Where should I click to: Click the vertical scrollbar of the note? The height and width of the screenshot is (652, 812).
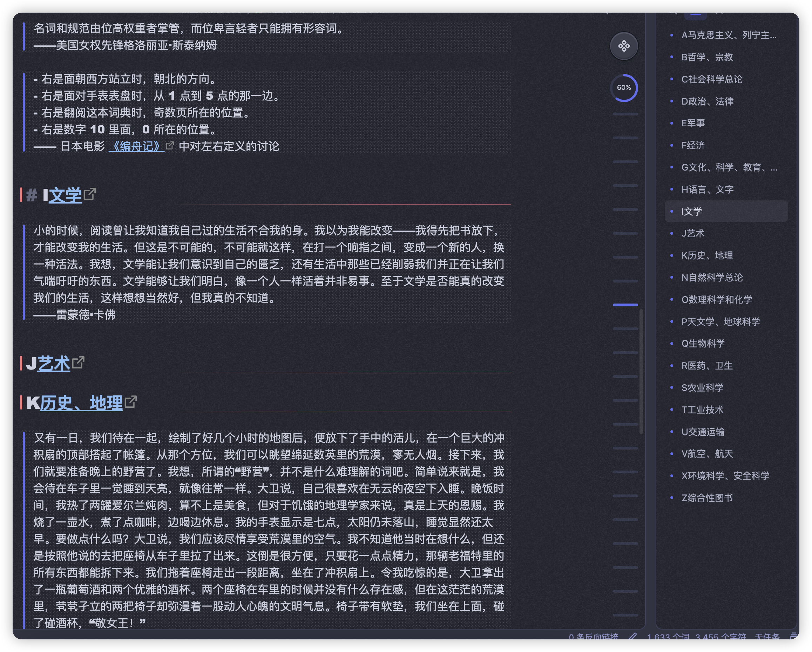click(641, 371)
